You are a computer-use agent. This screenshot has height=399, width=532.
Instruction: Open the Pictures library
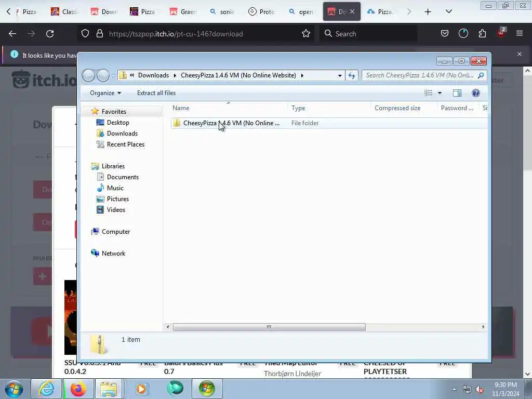(117, 199)
